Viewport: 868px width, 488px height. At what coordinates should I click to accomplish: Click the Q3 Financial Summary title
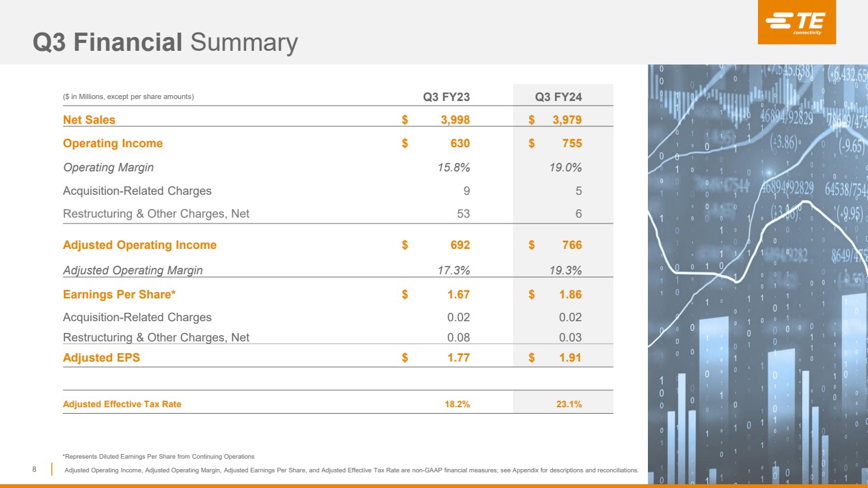click(165, 43)
